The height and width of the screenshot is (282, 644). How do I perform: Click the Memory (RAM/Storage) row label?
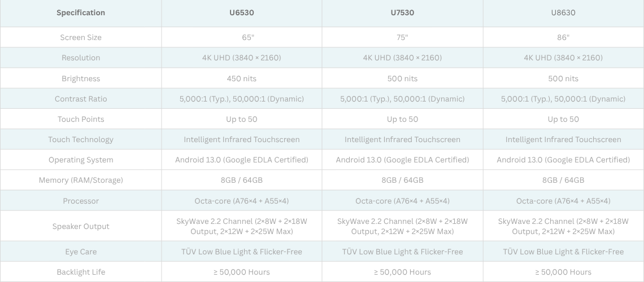pos(81,180)
